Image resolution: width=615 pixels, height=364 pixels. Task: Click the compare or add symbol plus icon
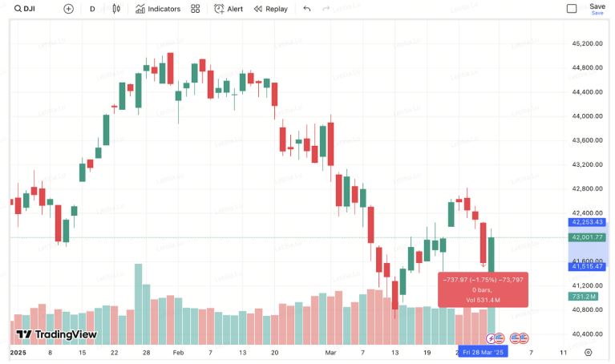point(68,9)
